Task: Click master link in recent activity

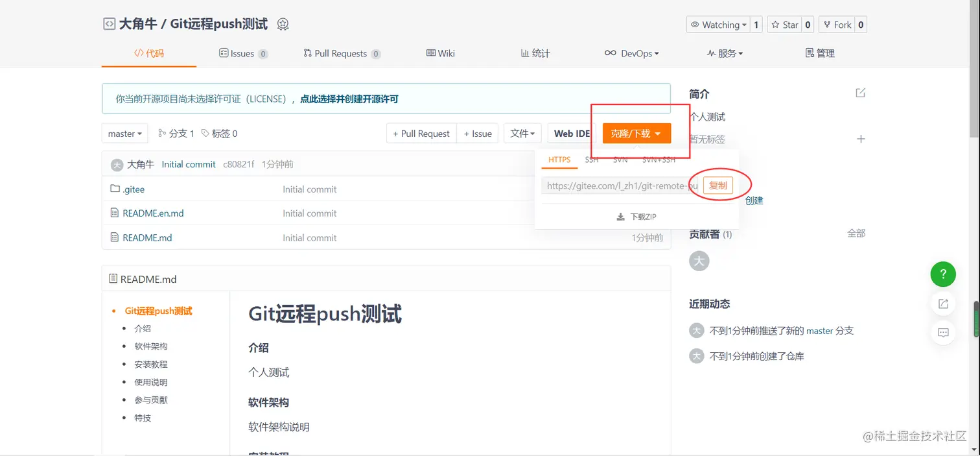Action: point(819,331)
